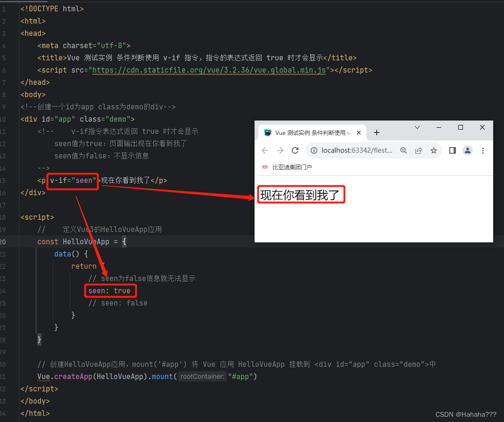Click the 现在你看到我了 text in browser page
Image resolution: width=504 pixels, height=422 pixels.
click(x=300, y=195)
